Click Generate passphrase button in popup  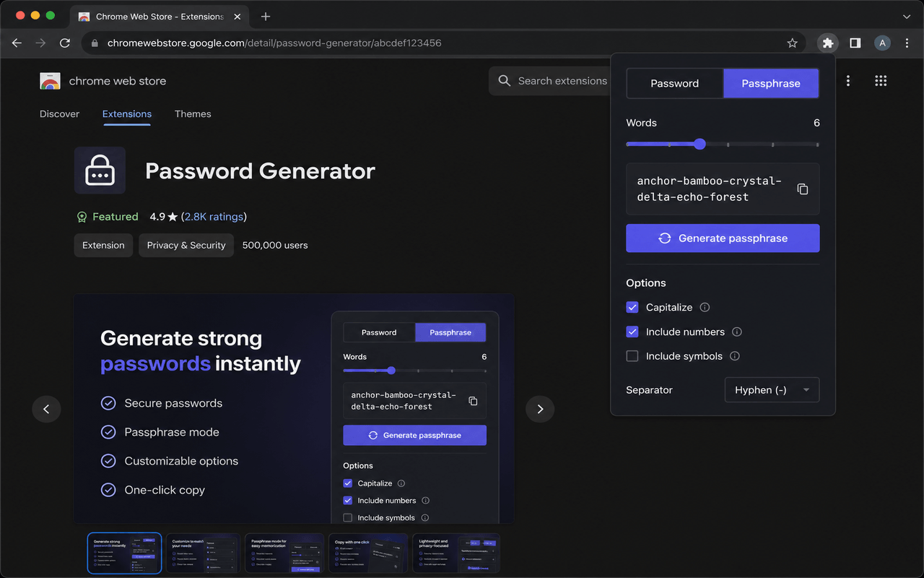(723, 238)
